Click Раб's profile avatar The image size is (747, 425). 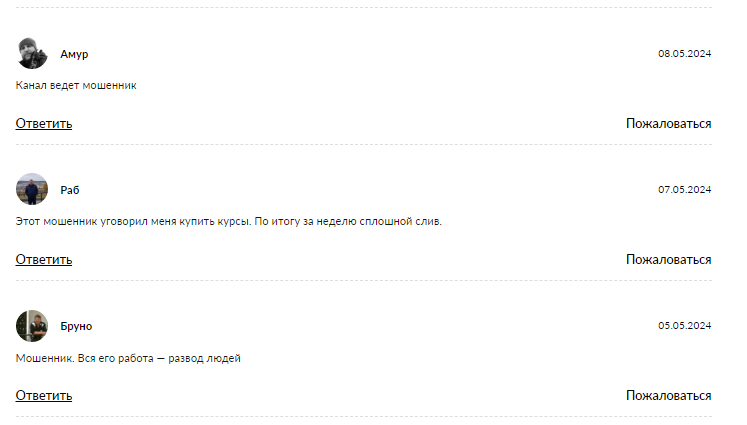click(x=32, y=189)
